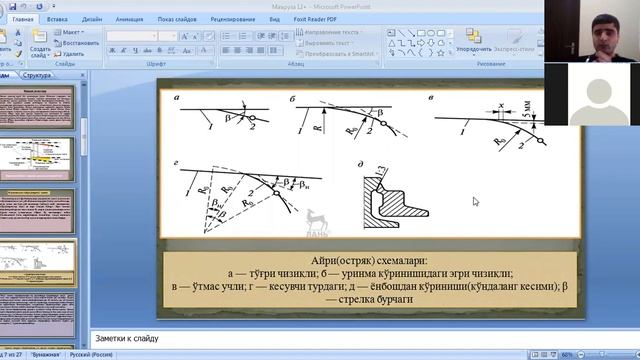Click the numbered list icon

click(x=244, y=36)
